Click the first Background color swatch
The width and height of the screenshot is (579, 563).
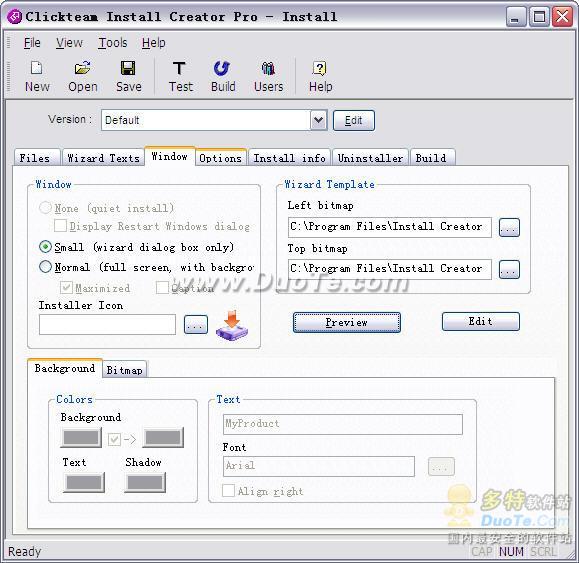tap(81, 437)
